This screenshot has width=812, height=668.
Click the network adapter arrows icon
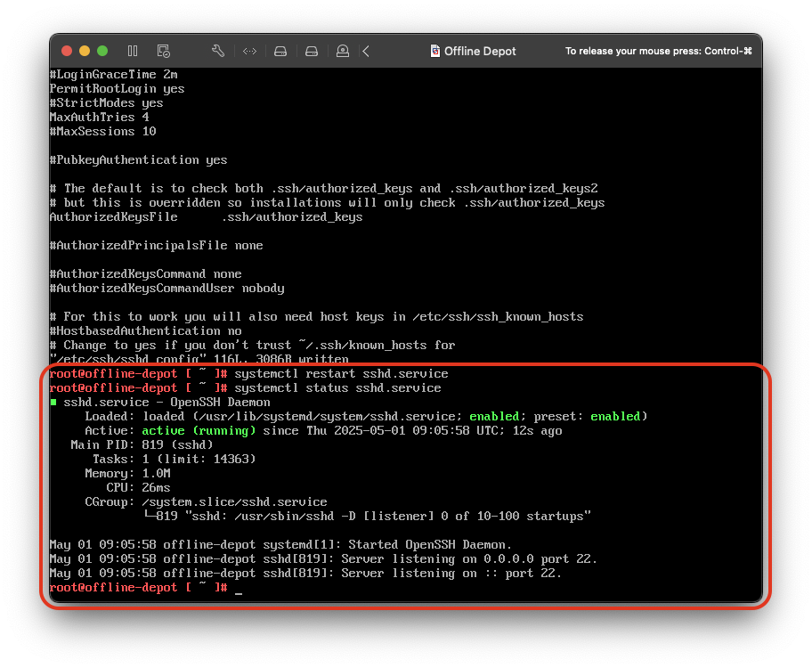(x=249, y=51)
